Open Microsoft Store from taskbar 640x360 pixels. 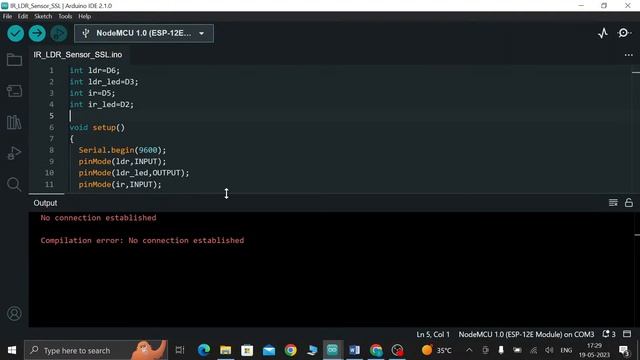coord(247,350)
